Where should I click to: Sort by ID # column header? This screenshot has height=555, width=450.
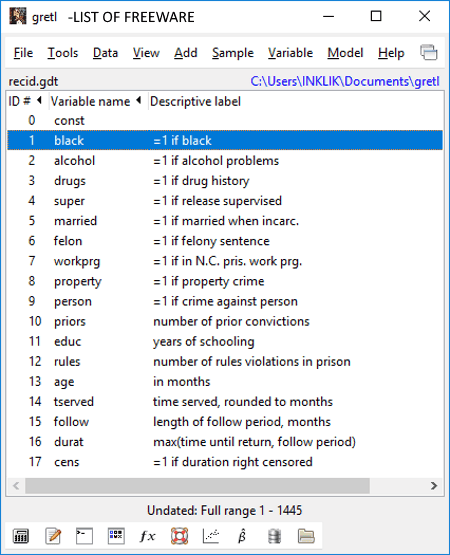point(25,102)
